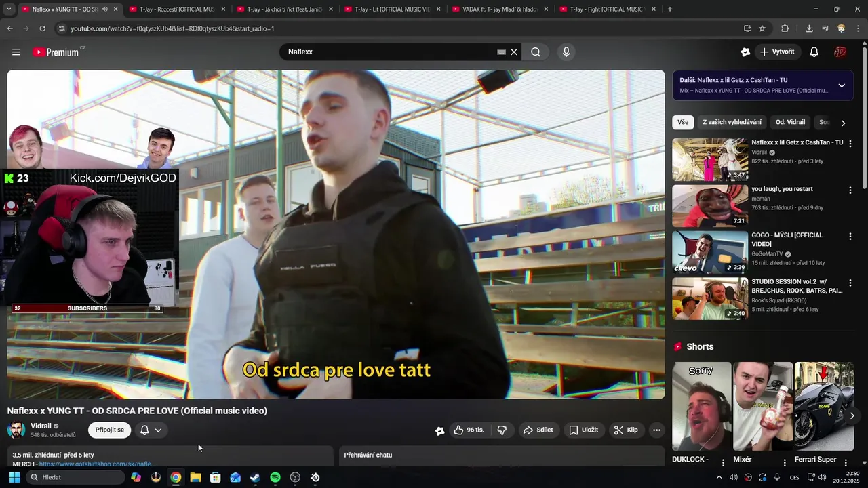Switch to T-Jay - Rozcestí browser tab

[176, 9]
